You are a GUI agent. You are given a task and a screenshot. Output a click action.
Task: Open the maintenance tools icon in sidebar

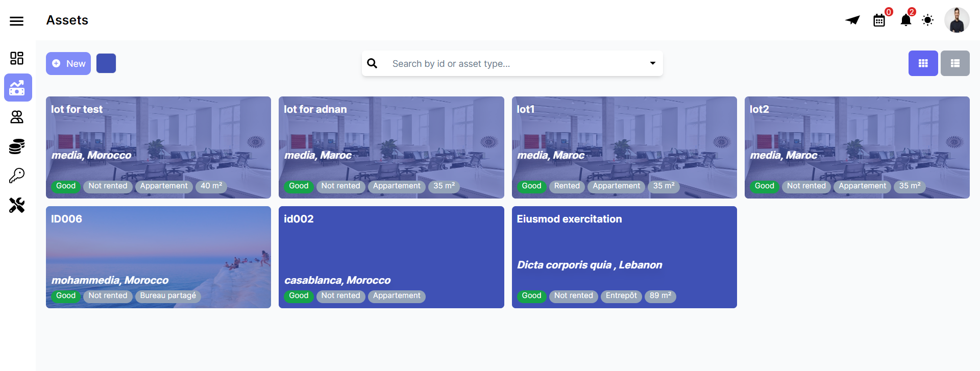pos(17,205)
